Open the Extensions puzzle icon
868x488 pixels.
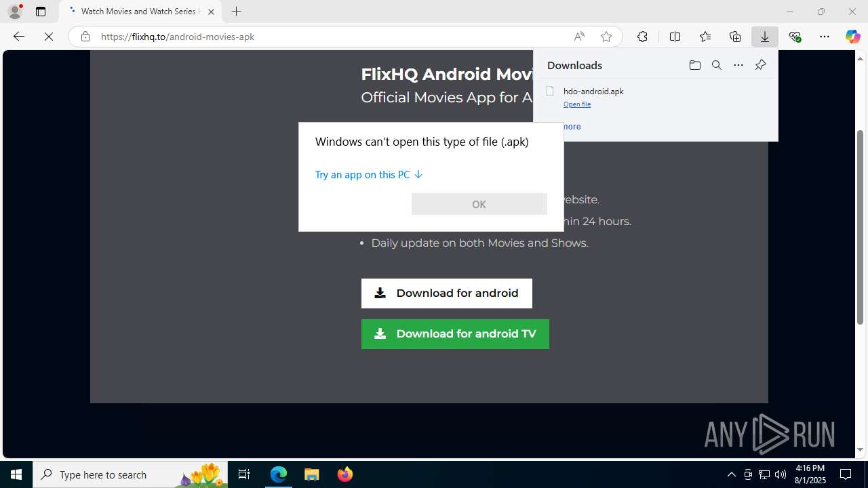click(x=642, y=37)
